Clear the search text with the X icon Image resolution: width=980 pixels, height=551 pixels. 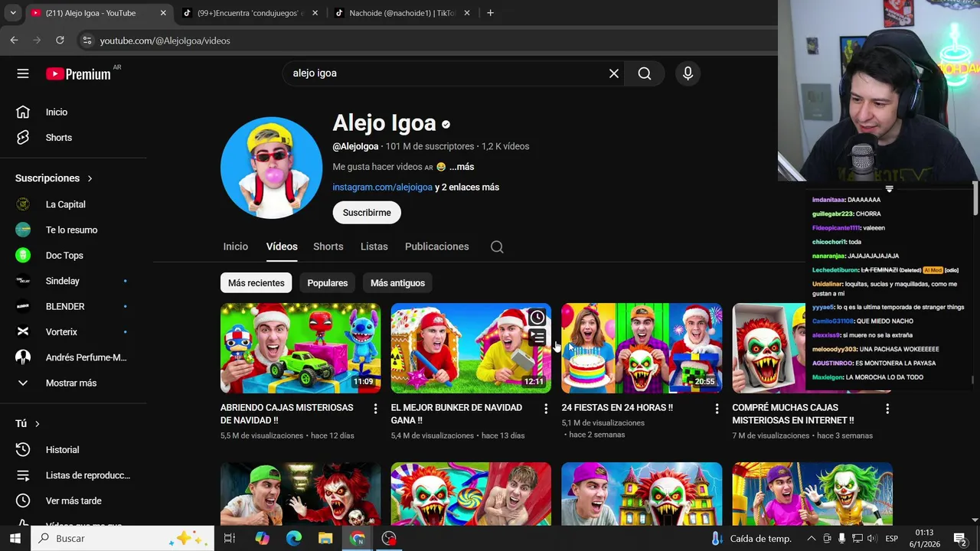point(613,73)
